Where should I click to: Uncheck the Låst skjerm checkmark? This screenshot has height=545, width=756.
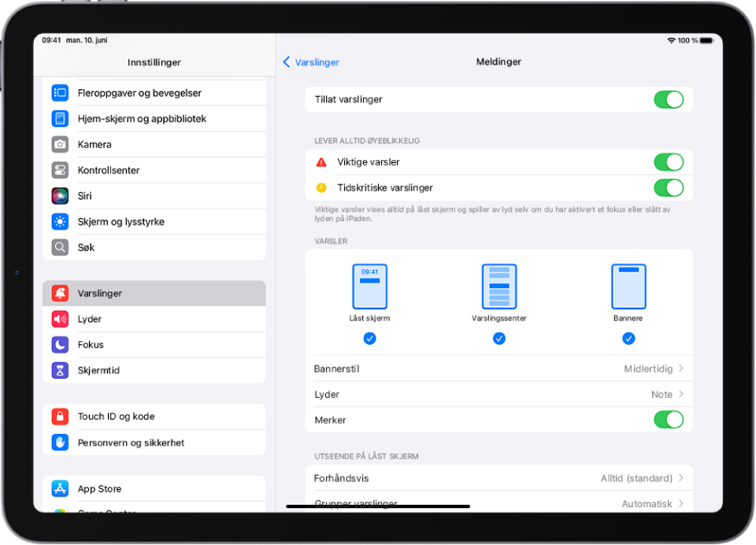370,339
